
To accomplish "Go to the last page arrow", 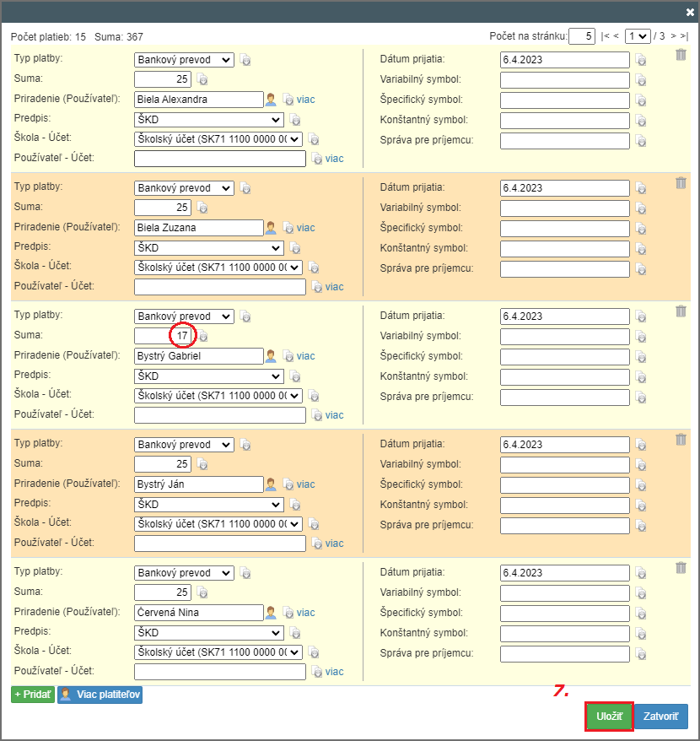I will [x=684, y=36].
